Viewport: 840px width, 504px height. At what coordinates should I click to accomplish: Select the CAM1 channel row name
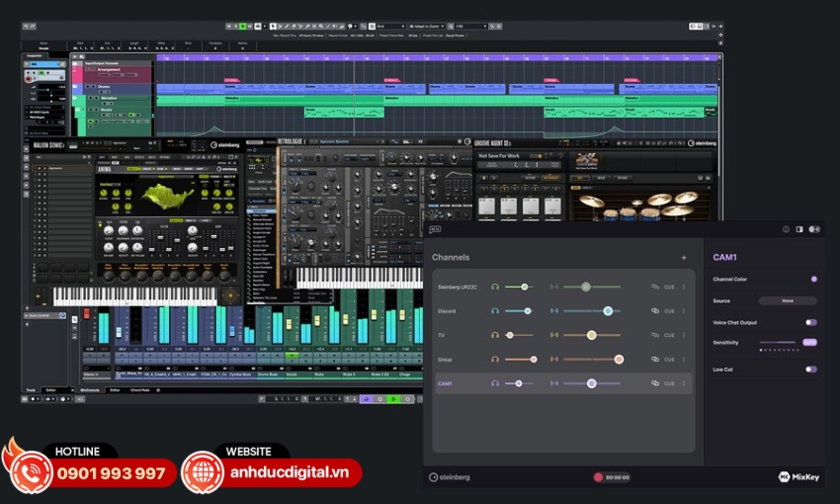click(x=445, y=383)
